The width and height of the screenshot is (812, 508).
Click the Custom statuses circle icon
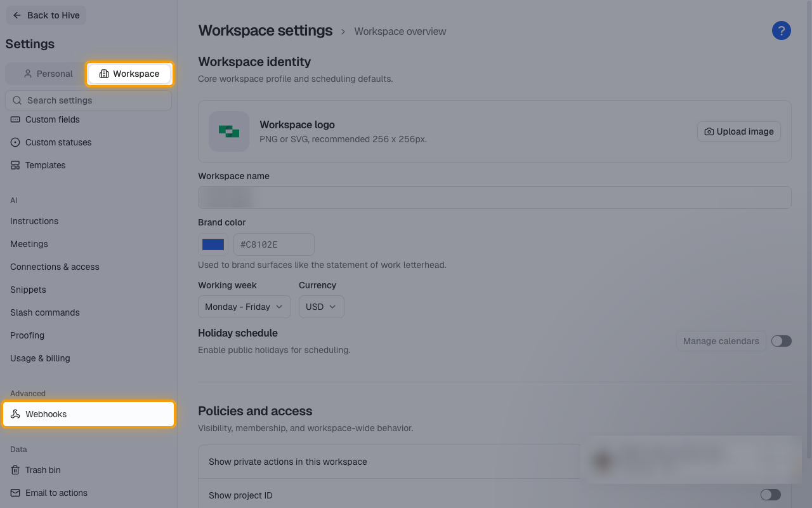[x=15, y=142]
